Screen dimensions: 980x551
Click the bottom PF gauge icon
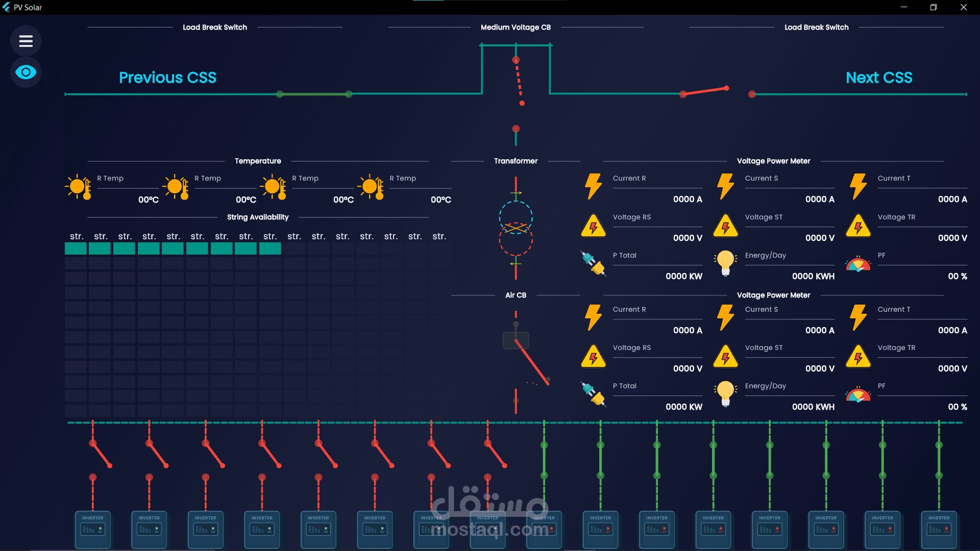pyautogui.click(x=858, y=395)
